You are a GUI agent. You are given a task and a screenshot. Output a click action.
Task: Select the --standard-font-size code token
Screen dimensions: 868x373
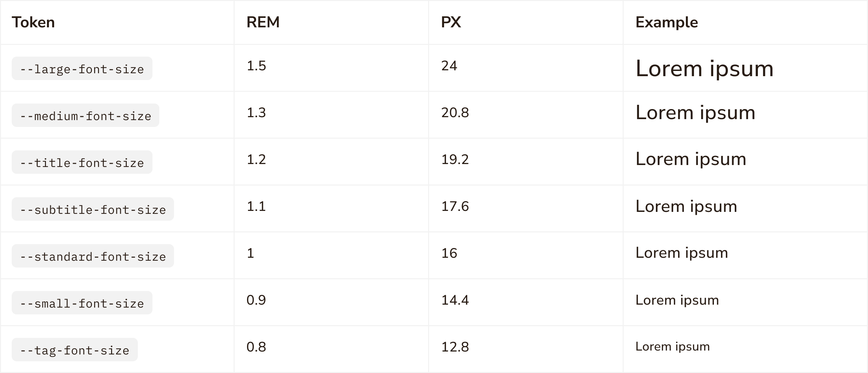pos(93,256)
